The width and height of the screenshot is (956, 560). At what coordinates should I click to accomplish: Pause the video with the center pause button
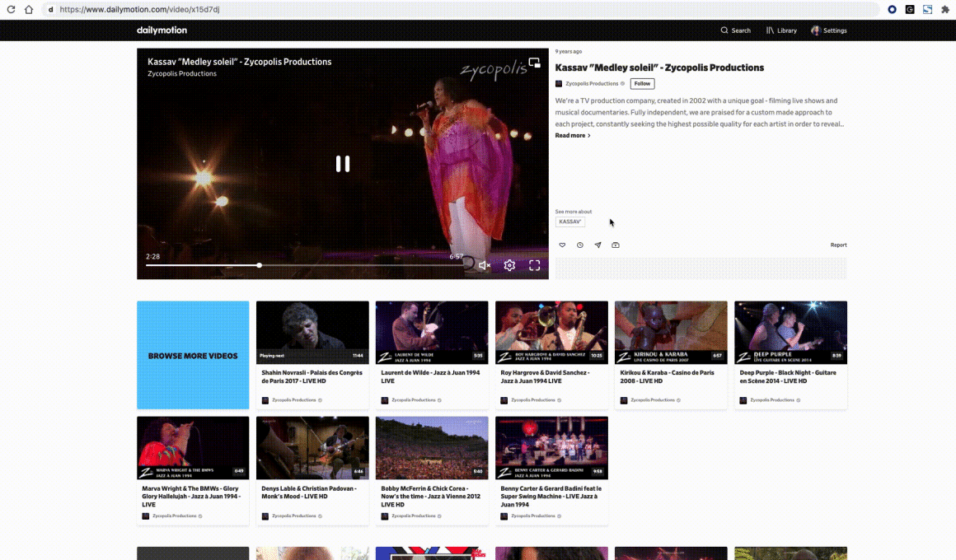343,164
